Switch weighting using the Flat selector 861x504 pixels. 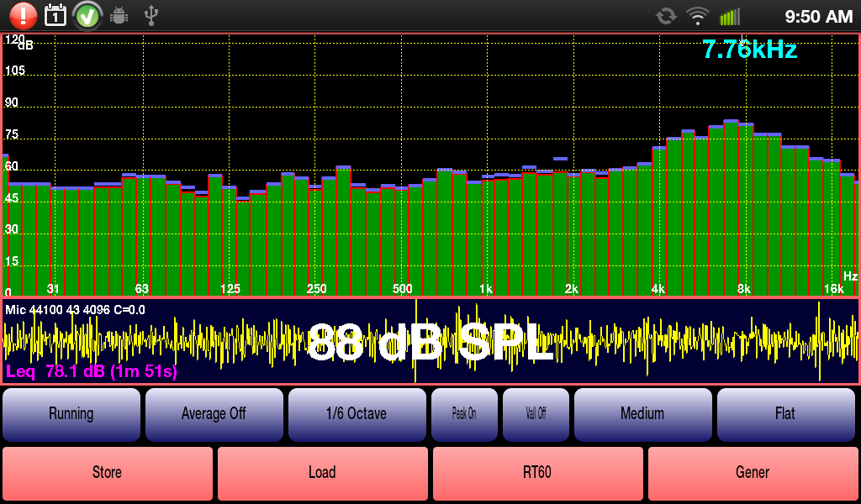786,413
